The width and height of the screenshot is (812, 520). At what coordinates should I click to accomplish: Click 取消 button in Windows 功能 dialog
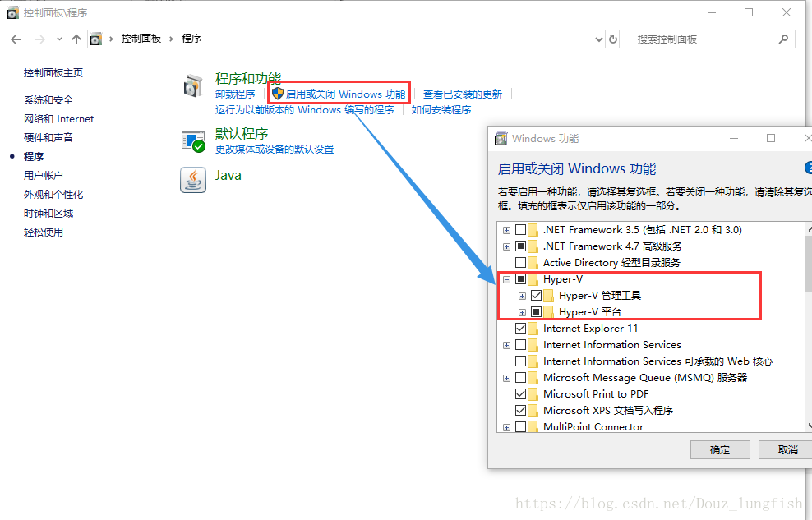[x=787, y=449]
